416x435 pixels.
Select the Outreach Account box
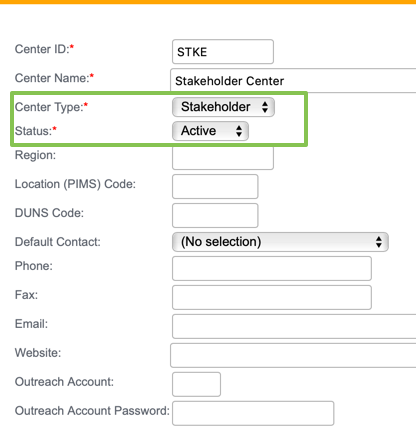(x=196, y=384)
